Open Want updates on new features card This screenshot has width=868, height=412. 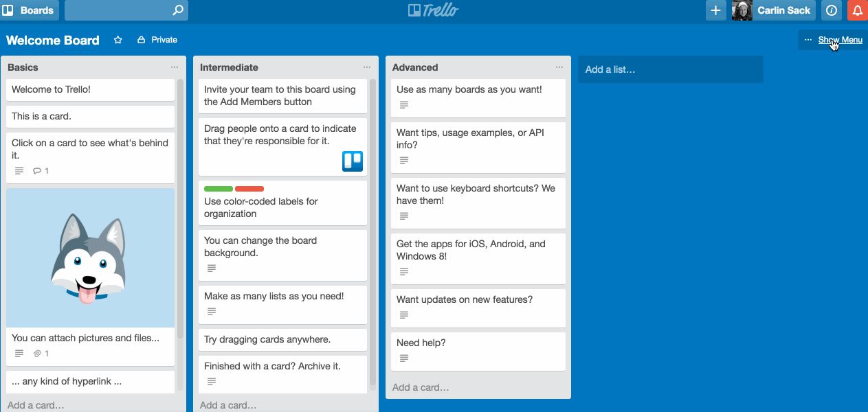[478, 308]
